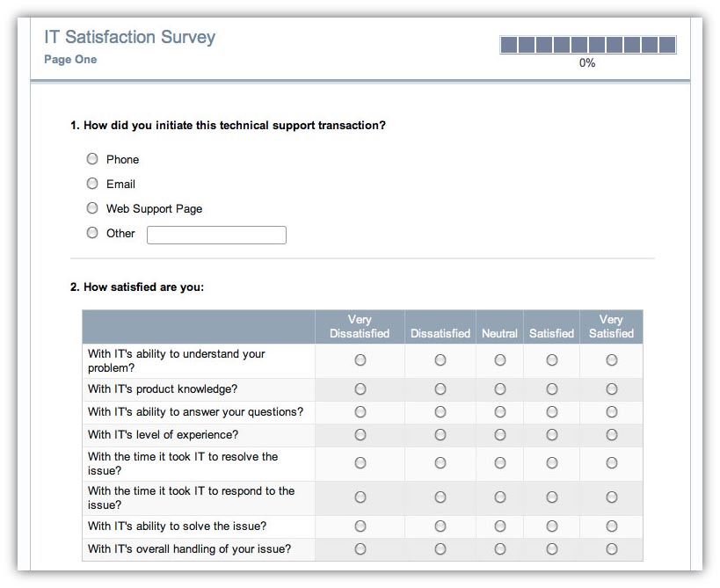Rate ability to answer questions Neutral
The image size is (720, 588).
(x=500, y=412)
